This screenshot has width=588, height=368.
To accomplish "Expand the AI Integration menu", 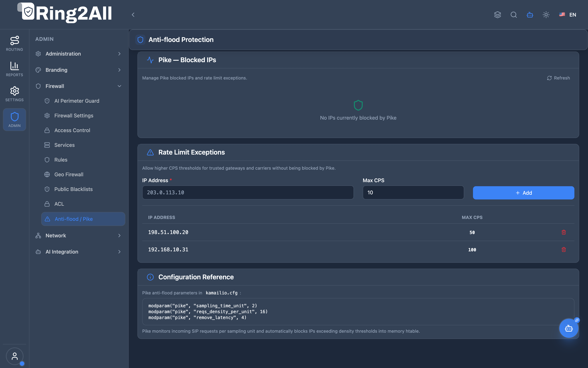I will pyautogui.click(x=78, y=252).
